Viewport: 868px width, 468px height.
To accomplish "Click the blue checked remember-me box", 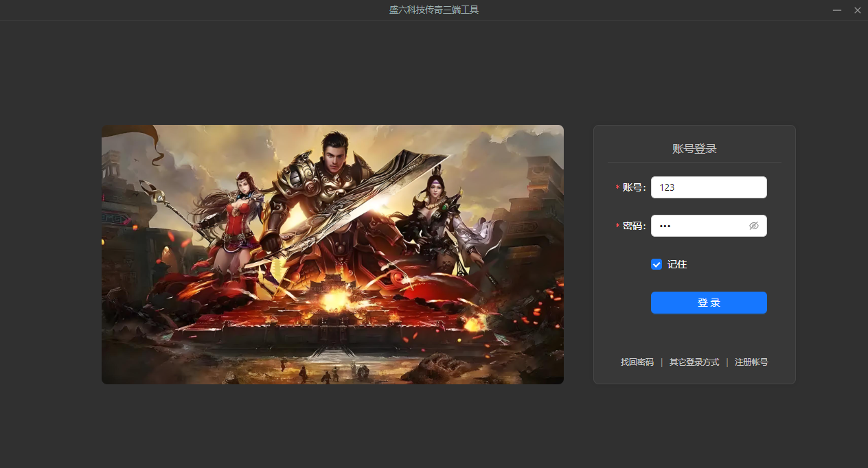I will click(656, 264).
